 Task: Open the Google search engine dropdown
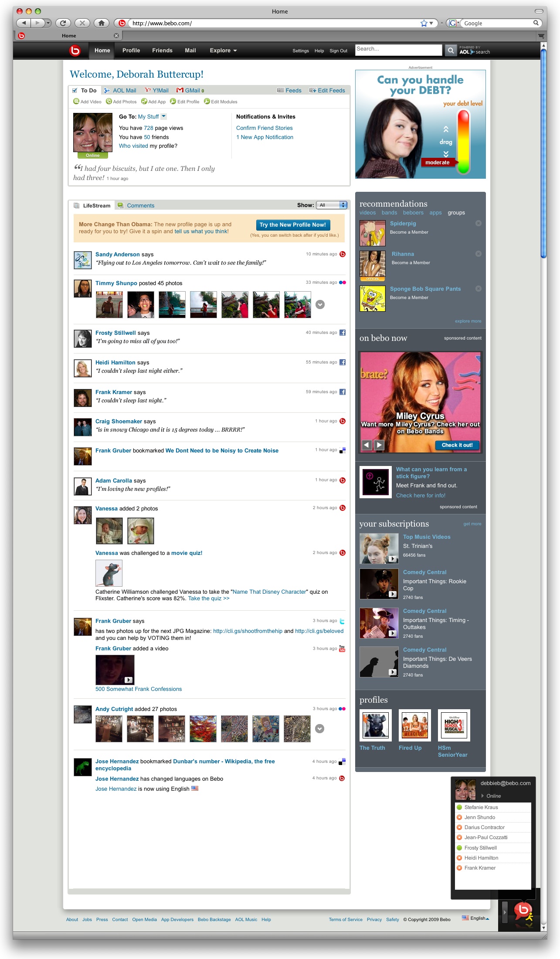(455, 23)
